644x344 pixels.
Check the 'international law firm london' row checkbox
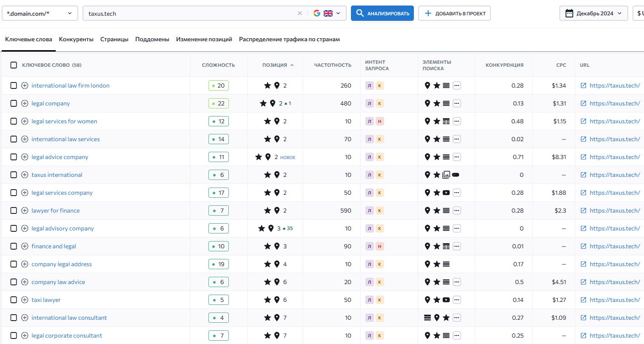(14, 85)
